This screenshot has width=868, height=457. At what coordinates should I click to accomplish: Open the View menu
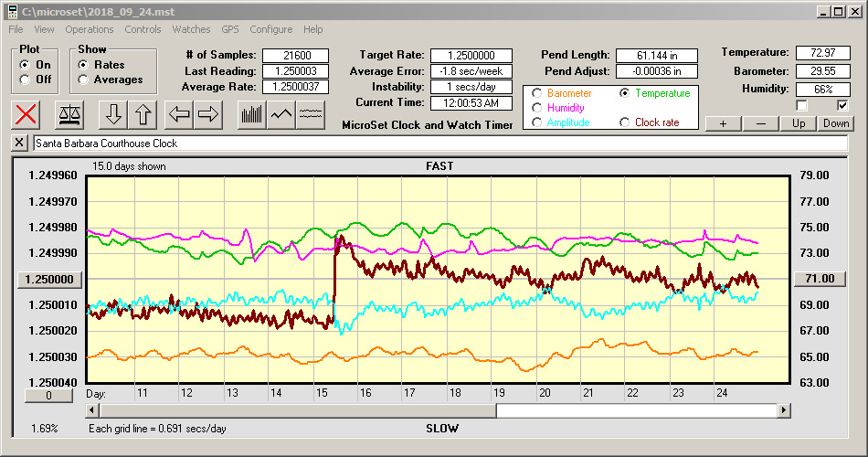pyautogui.click(x=44, y=29)
